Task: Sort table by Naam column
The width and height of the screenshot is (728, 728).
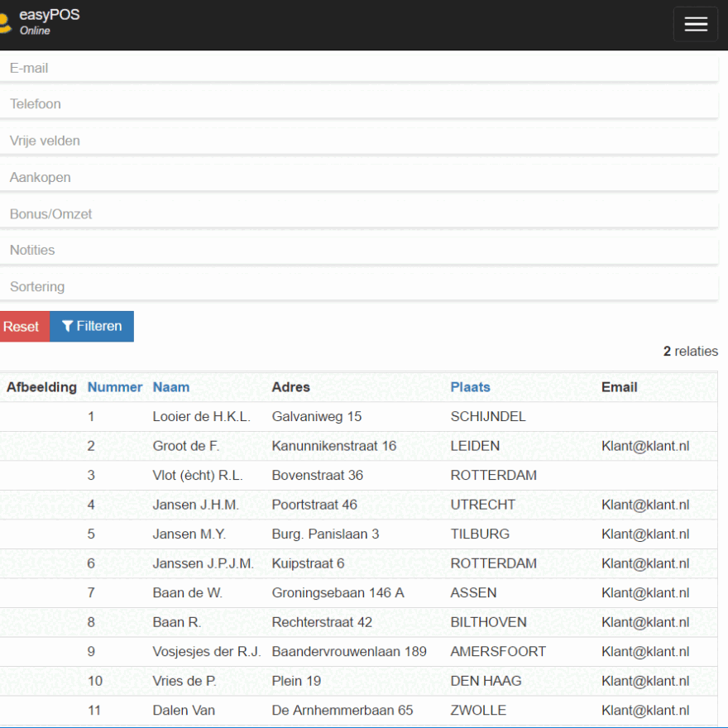Action: point(171,387)
